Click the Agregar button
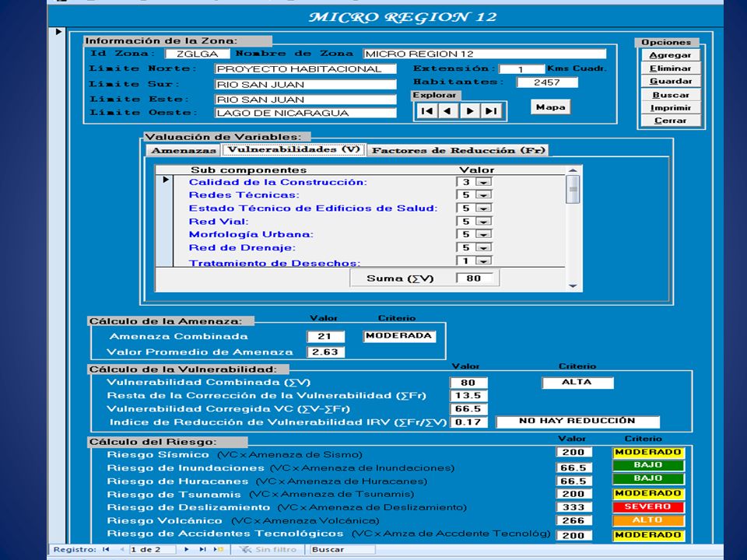 click(x=670, y=55)
